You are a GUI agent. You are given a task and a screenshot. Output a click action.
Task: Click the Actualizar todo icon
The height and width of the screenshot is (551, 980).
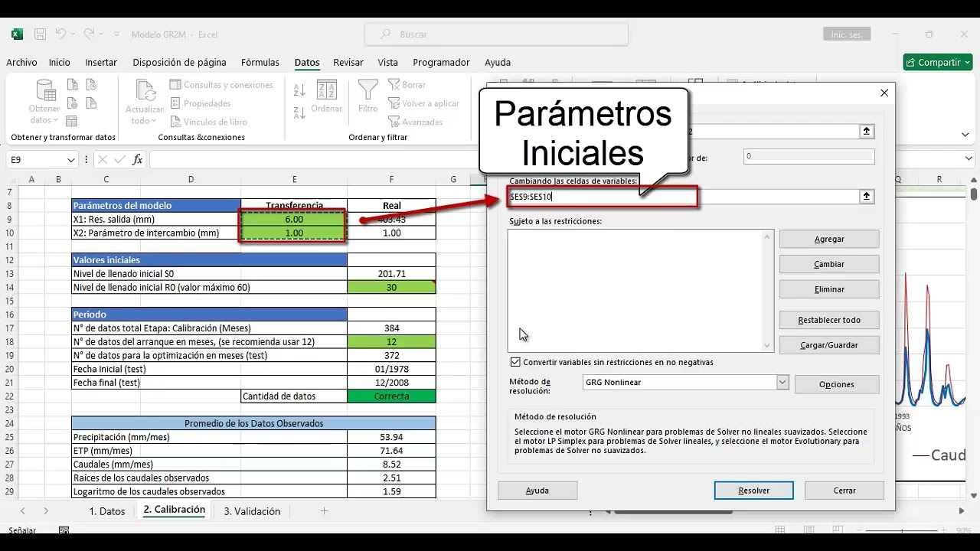pyautogui.click(x=144, y=90)
